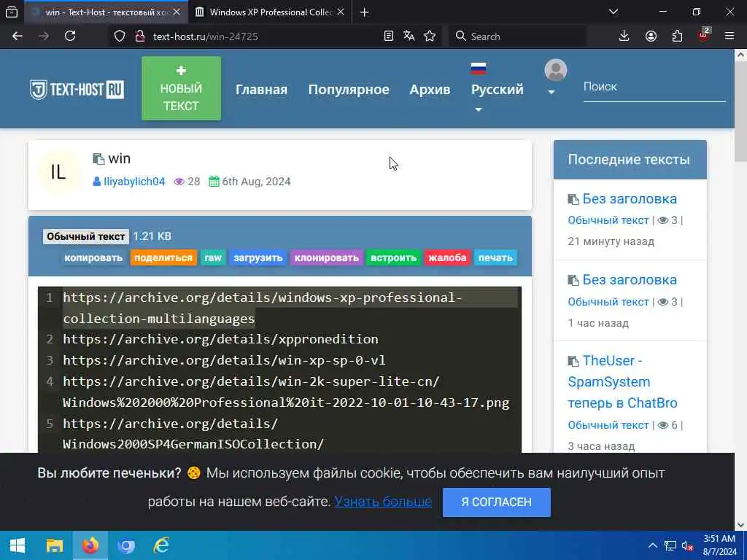This screenshot has height=560, width=747.
Task: Open the Популярное menu item
Action: 349,90
